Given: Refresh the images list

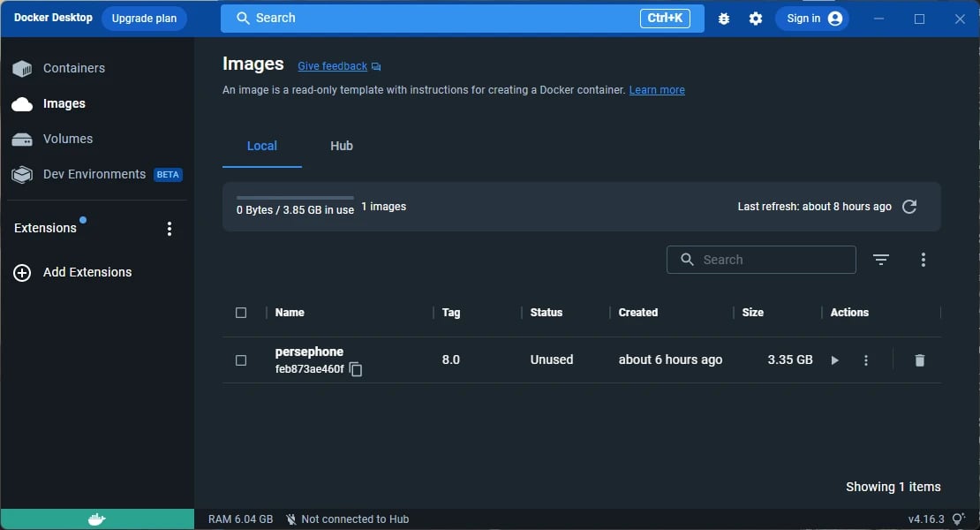Looking at the screenshot, I should point(909,206).
